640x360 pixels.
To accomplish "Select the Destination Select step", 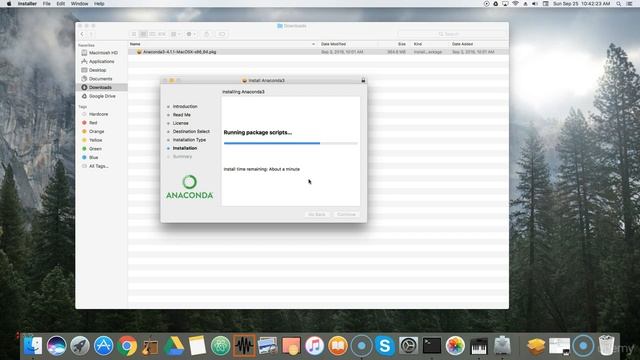I will (191, 131).
